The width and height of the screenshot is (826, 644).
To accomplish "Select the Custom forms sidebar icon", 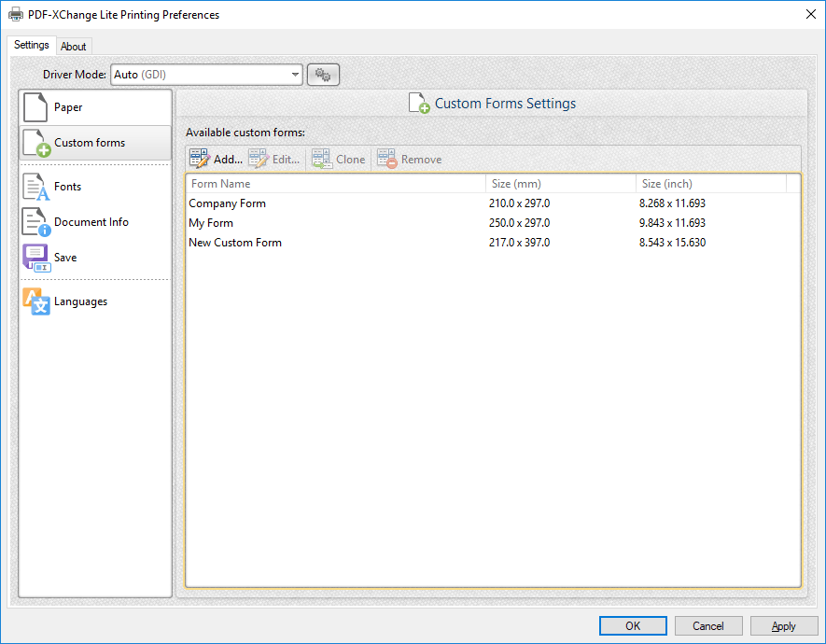I will [35, 143].
